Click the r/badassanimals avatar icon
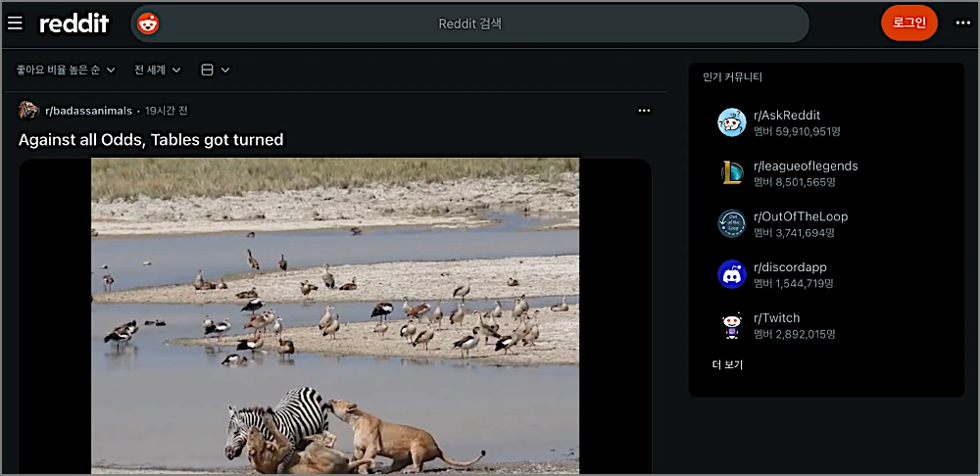980x476 pixels. pyautogui.click(x=28, y=111)
